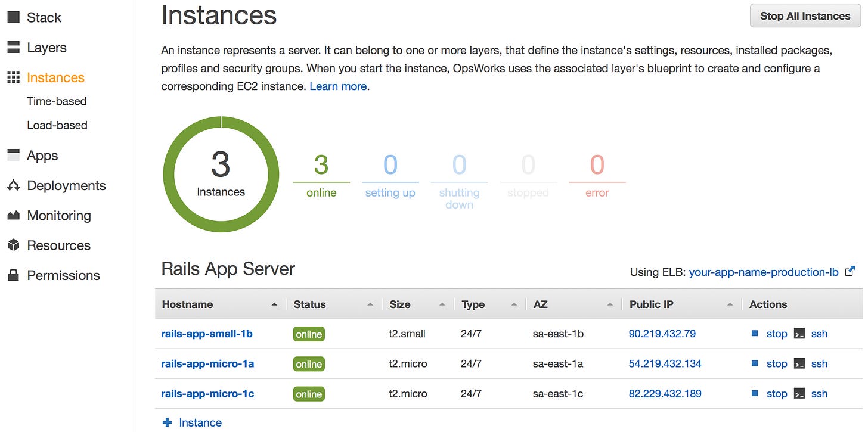Sort table by Status column arrow

[370, 304]
